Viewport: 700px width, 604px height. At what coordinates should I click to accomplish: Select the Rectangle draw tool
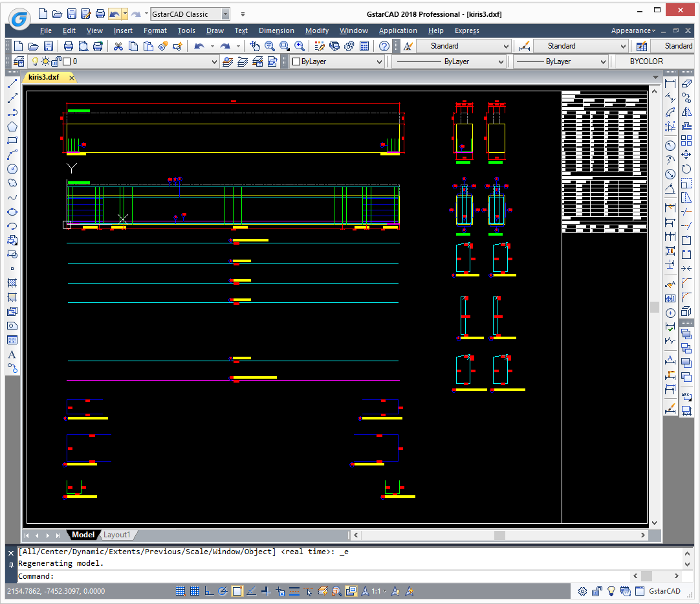(x=12, y=140)
